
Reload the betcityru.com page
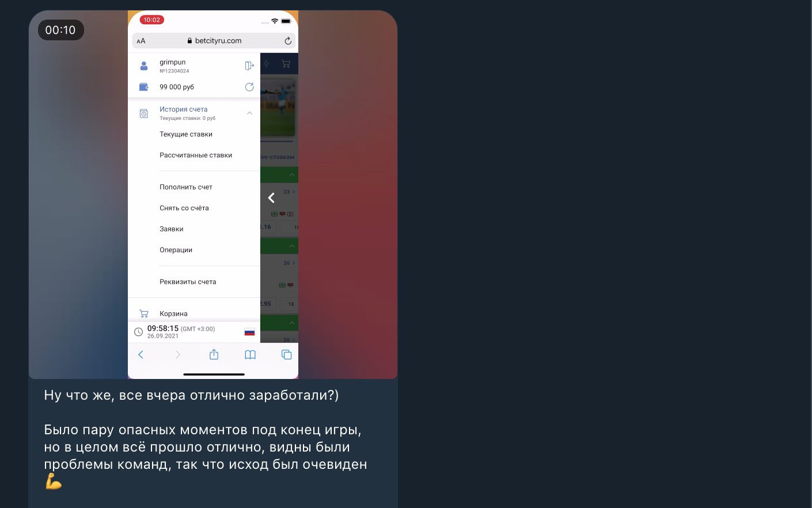(288, 41)
